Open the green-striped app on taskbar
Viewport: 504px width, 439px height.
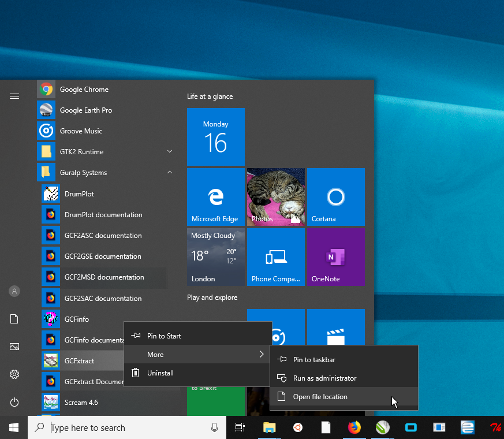pos(383,427)
